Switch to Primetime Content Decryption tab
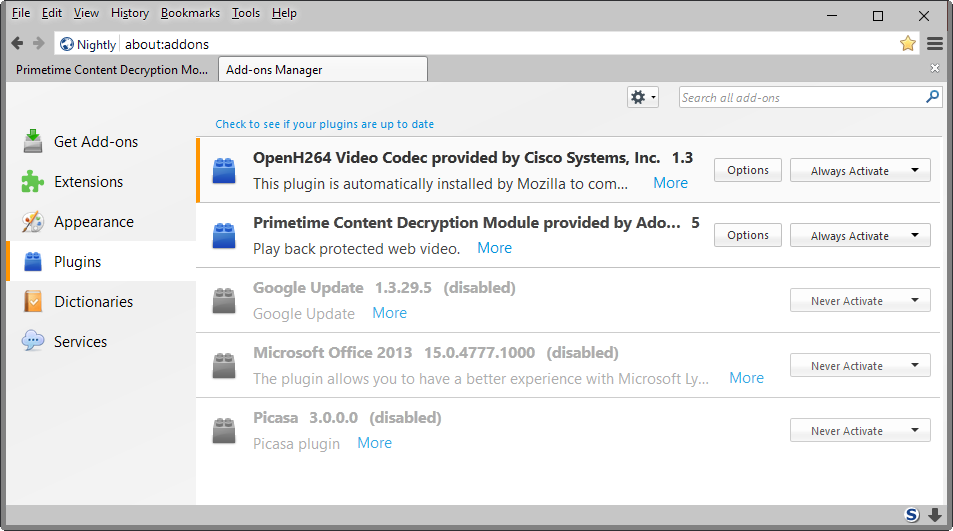 [112, 70]
